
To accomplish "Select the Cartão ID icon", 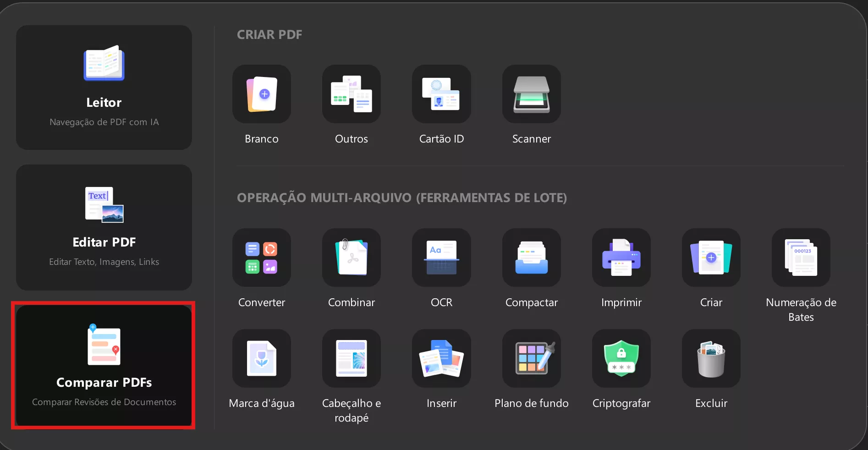I will pyautogui.click(x=441, y=94).
